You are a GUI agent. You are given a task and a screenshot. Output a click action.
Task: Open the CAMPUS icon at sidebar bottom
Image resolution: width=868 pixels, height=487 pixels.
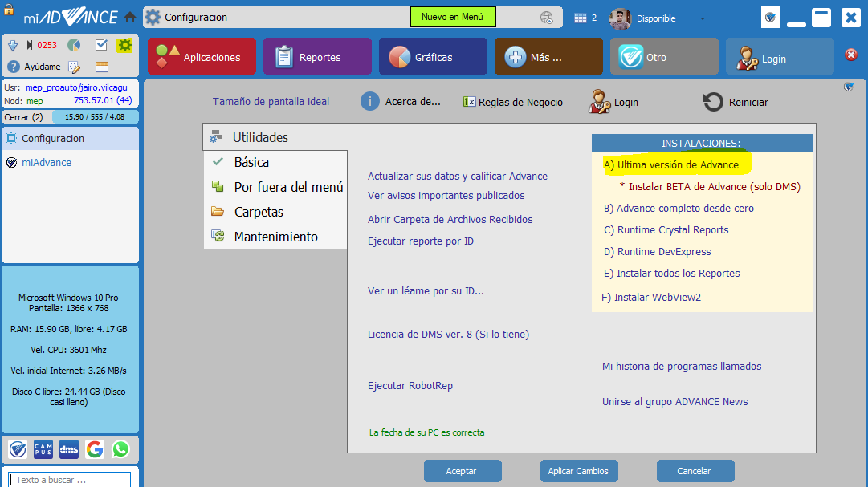(x=43, y=449)
